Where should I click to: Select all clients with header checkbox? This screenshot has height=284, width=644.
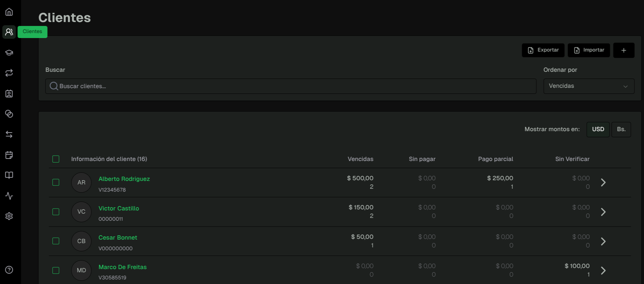point(56,159)
